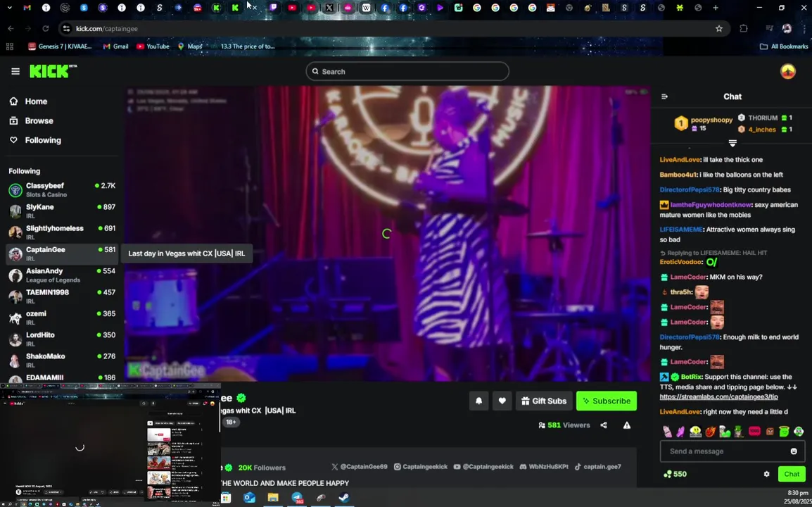Screen dimensions: 812x507
Task: Bookmark page with the star icon
Action: pyautogui.click(x=719, y=28)
